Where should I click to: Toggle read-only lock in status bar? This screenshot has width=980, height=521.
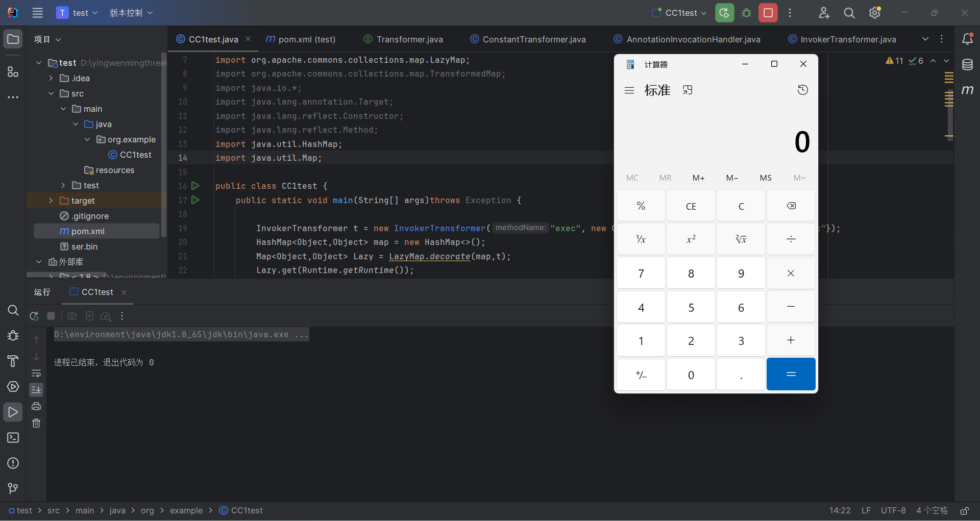click(x=964, y=511)
